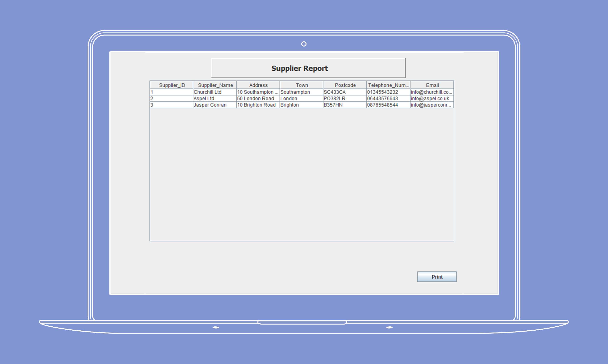608x364 pixels.
Task: Select the Postcode column header
Action: 345,85
